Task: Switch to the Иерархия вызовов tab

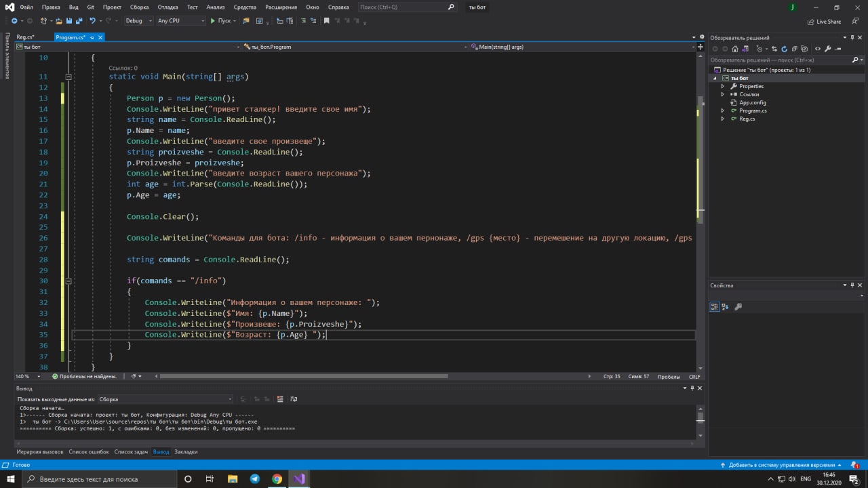Action: tap(40, 451)
